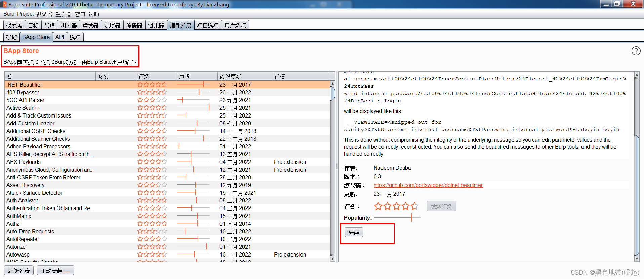Click the Burp Suite title bar logo
This screenshot has height=279, width=644.
pyautogui.click(x=4, y=4)
